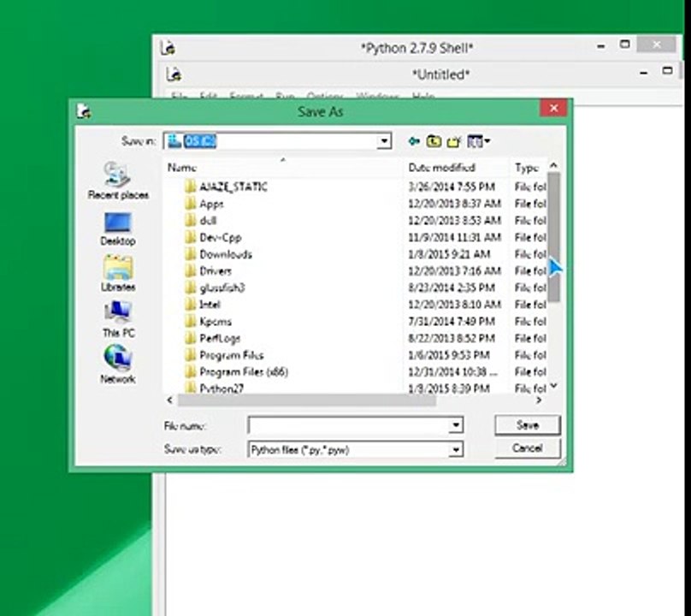Viewport: 691px width, 616px height.
Task: Select the Program Files (x86) folder
Action: point(243,371)
